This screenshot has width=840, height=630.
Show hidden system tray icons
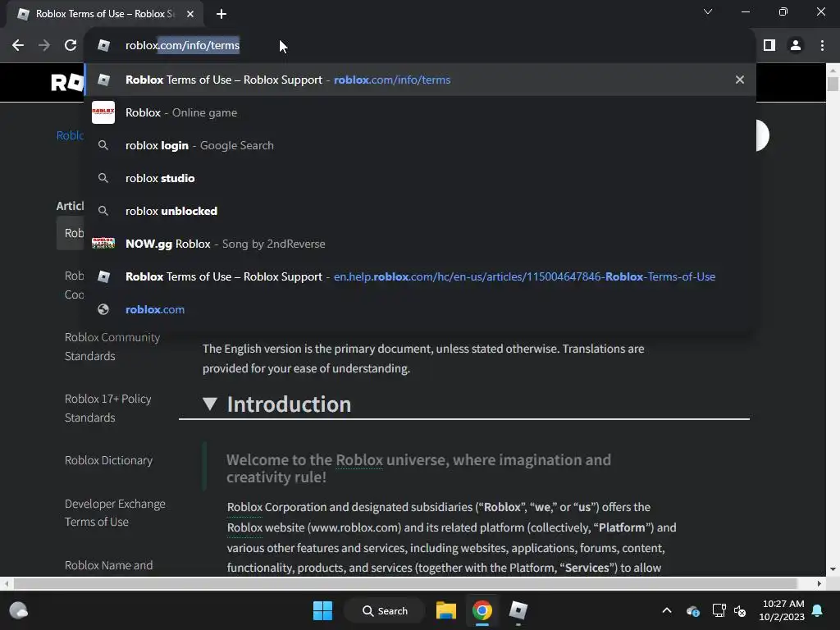click(x=667, y=610)
